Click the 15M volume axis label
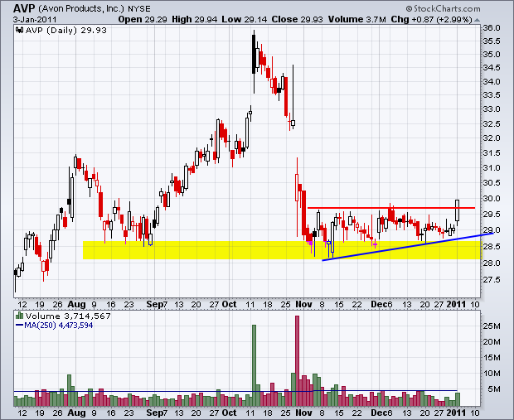Screen dimensions: 514x420 coord(492,357)
